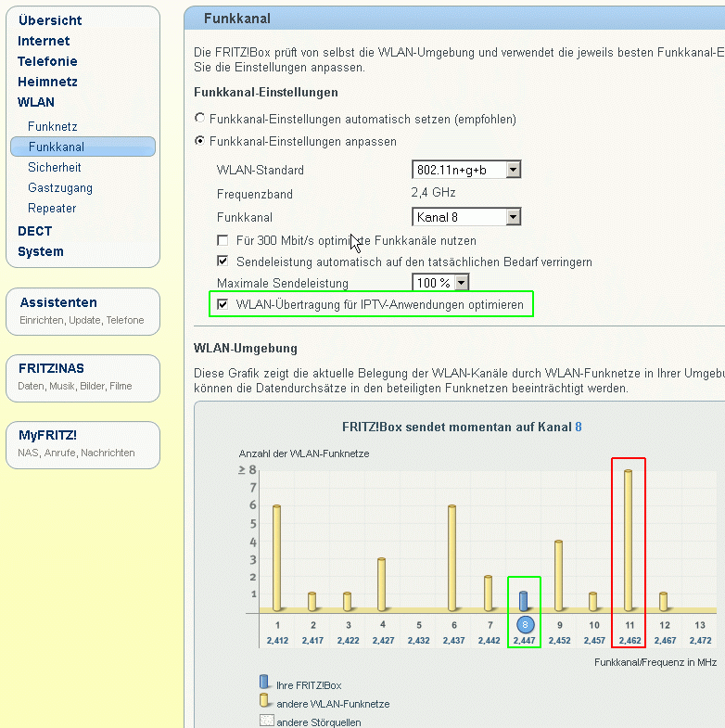Screen dimensions: 725x728
Task: Go to the Telefonie section
Action: click(47, 61)
